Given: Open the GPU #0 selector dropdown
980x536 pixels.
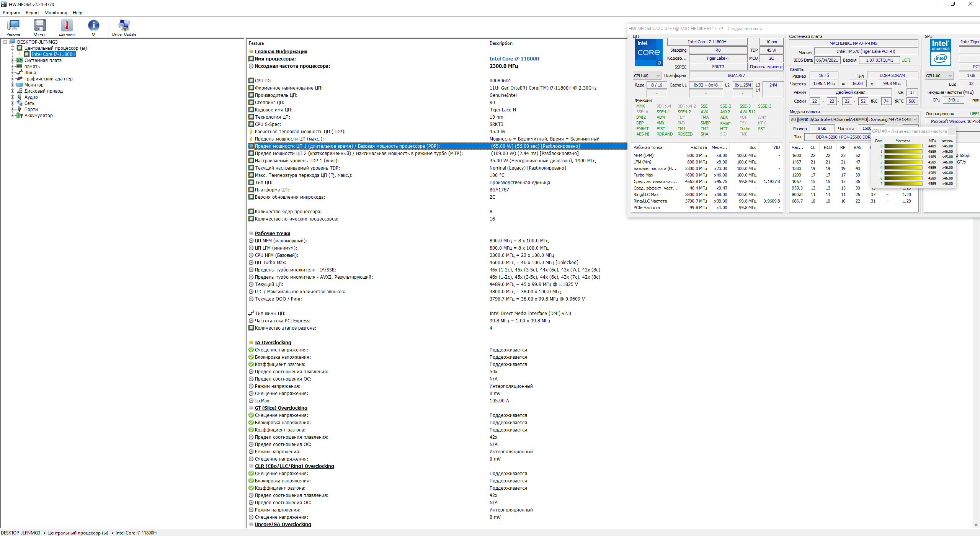Looking at the screenshot, I should click(x=939, y=76).
